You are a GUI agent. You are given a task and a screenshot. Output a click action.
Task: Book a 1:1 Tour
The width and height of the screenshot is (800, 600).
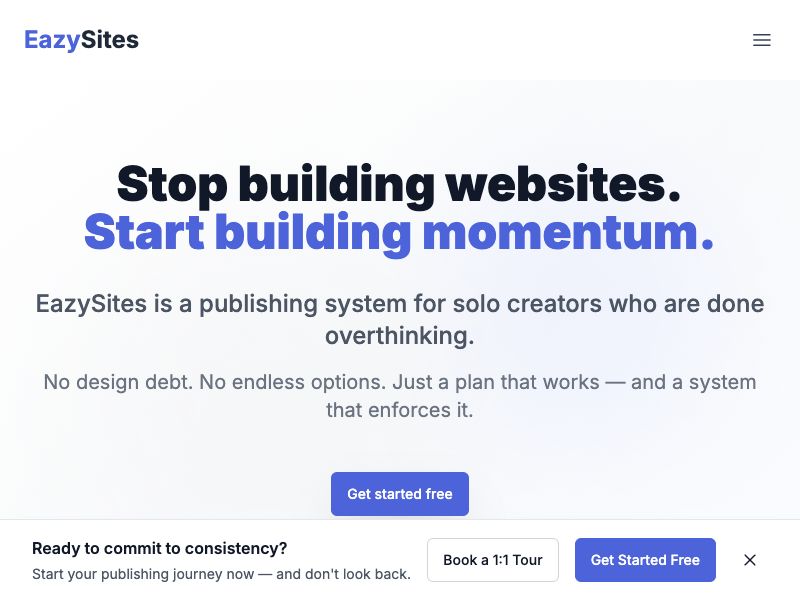(x=492, y=560)
